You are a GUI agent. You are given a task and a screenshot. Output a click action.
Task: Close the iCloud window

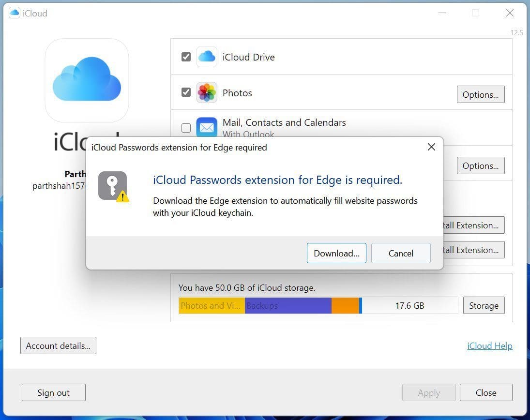pyautogui.click(x=510, y=13)
